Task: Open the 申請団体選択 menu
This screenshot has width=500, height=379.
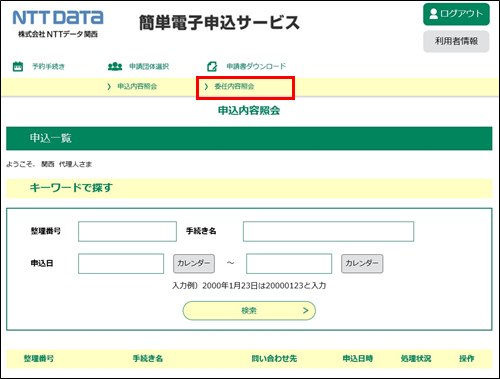Action: tap(149, 66)
